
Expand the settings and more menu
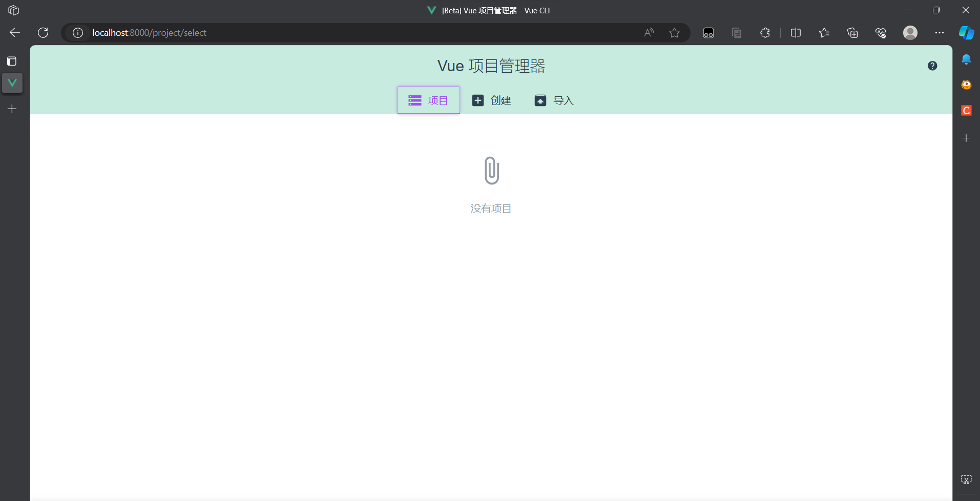pyautogui.click(x=939, y=33)
